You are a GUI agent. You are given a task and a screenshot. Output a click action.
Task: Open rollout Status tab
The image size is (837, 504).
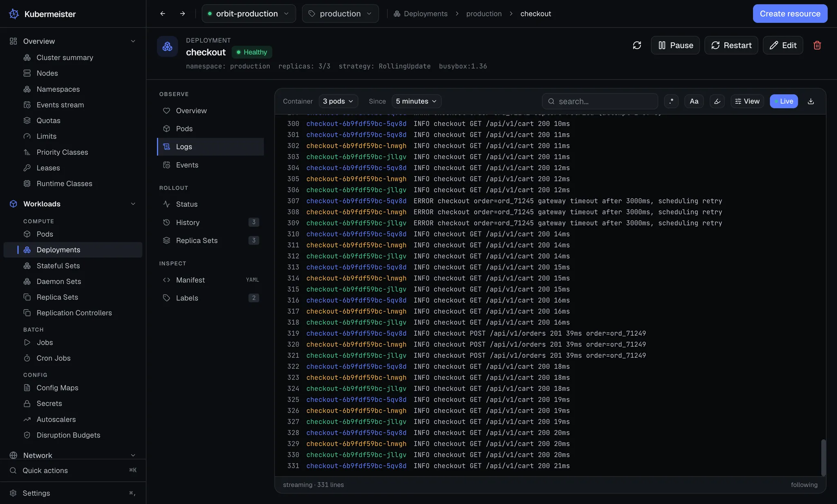tap(210, 204)
